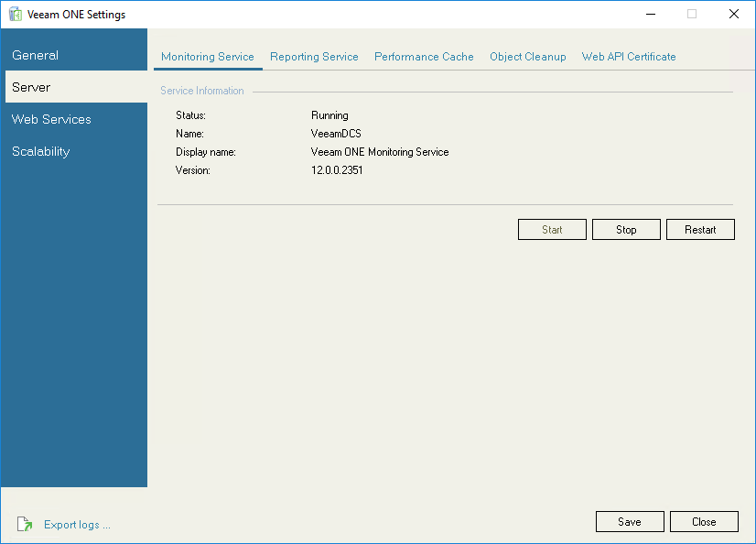The height and width of the screenshot is (544, 756).
Task: Stop the Veeam ONE Monitoring Service
Action: pyautogui.click(x=626, y=229)
